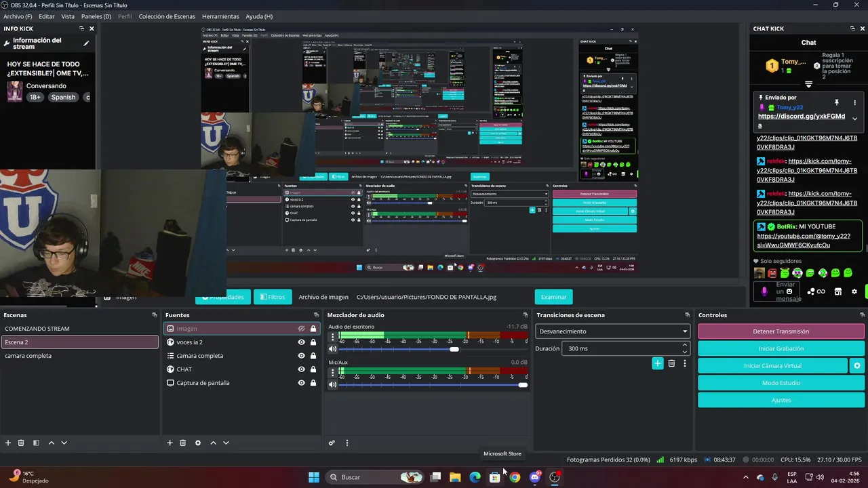Viewport: 868px width, 488px height.
Task: Open Discord from the taskbar
Action: click(x=535, y=477)
